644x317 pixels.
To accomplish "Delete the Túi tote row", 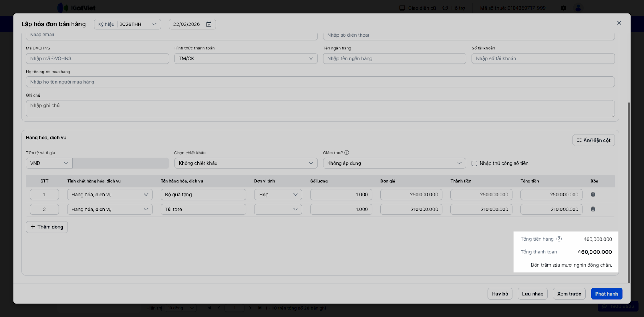I will click(593, 209).
